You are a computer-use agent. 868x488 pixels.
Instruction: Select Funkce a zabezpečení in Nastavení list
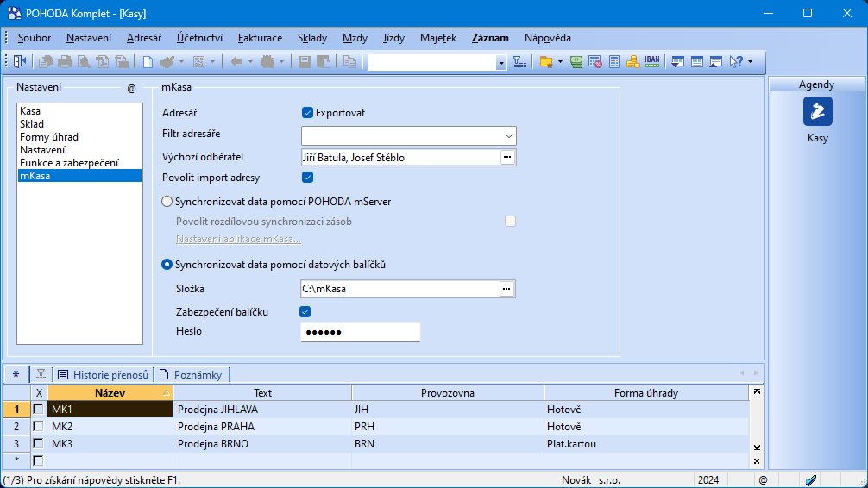pos(69,163)
